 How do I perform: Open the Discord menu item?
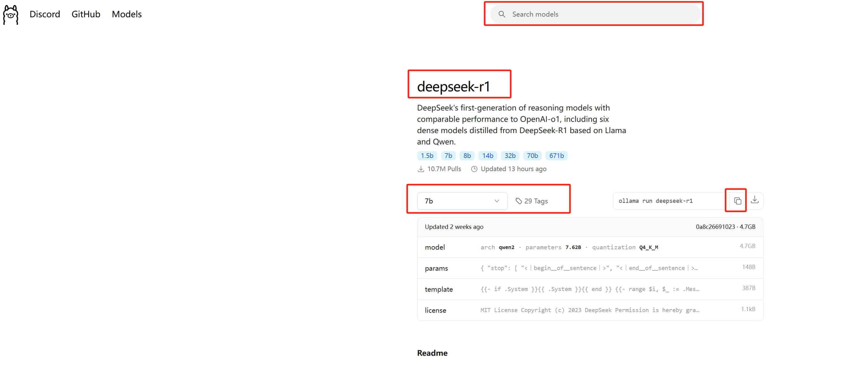45,14
